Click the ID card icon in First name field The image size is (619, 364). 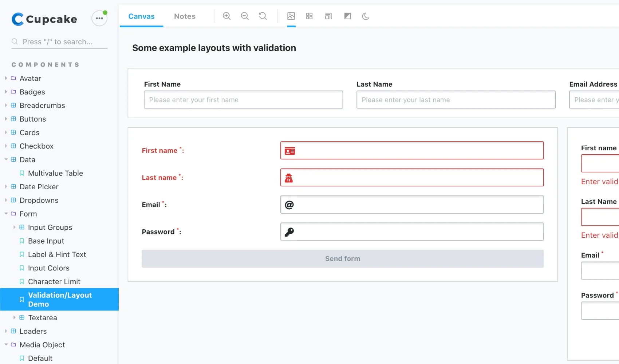coord(290,151)
